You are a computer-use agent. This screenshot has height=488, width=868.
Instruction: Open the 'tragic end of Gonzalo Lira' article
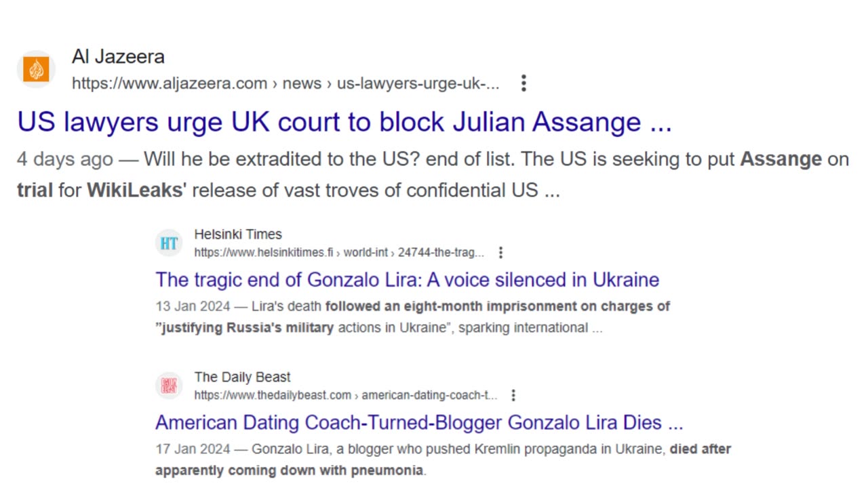pos(407,280)
